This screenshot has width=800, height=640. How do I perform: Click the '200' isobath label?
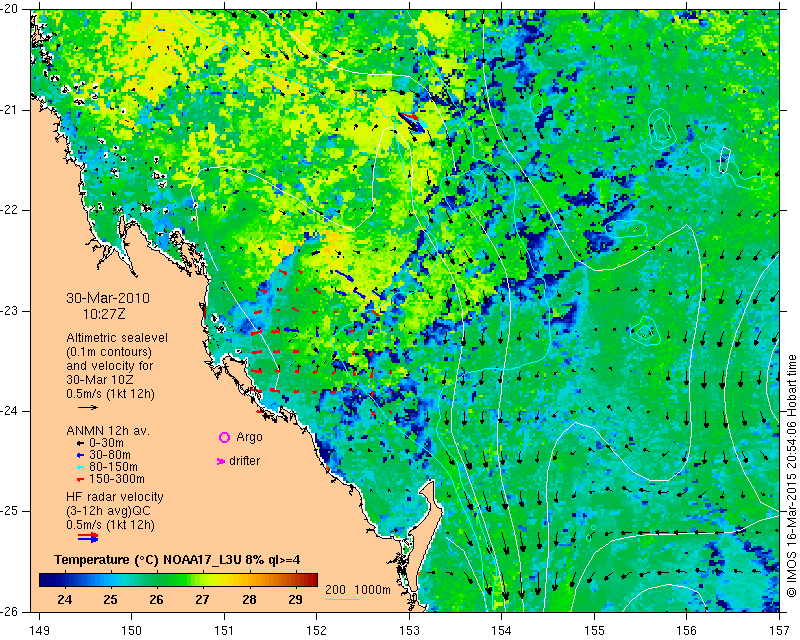[x=336, y=590]
